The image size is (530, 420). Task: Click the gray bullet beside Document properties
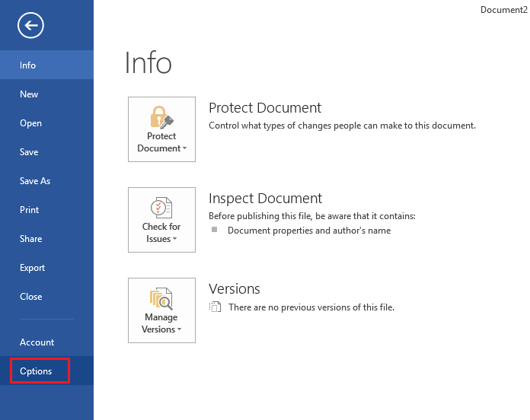click(x=214, y=230)
